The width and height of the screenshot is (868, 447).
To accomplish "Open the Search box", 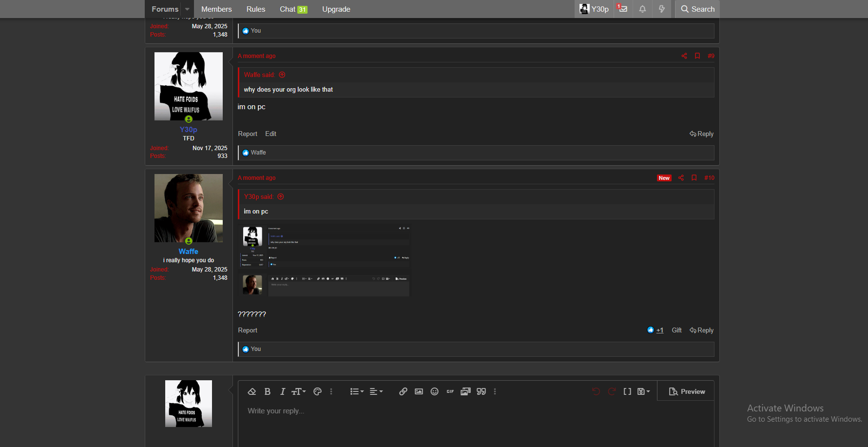I will [x=697, y=9].
